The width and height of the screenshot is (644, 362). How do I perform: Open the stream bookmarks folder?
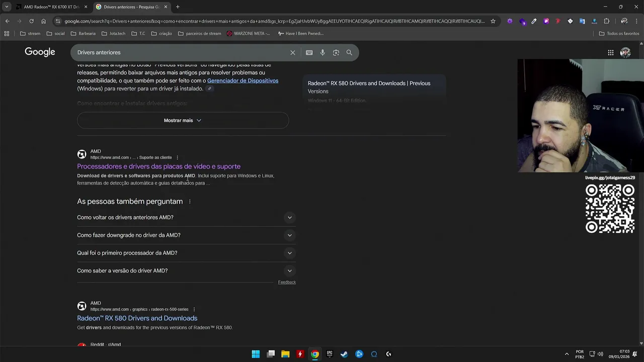[30, 34]
